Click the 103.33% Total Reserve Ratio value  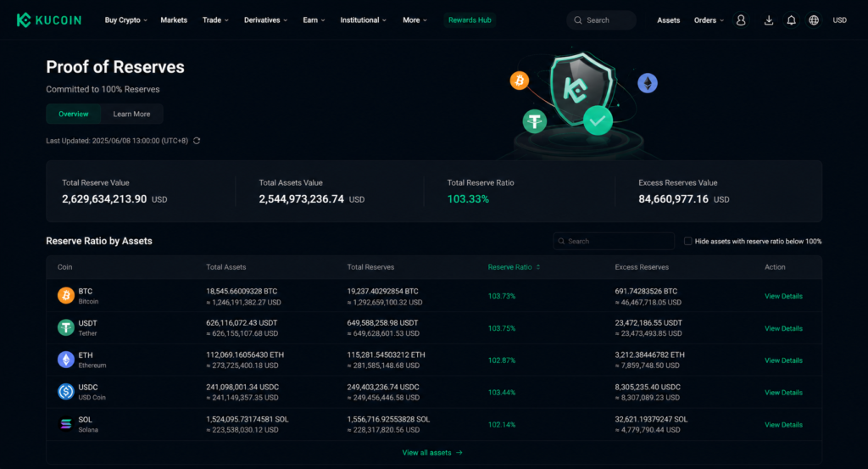click(468, 199)
